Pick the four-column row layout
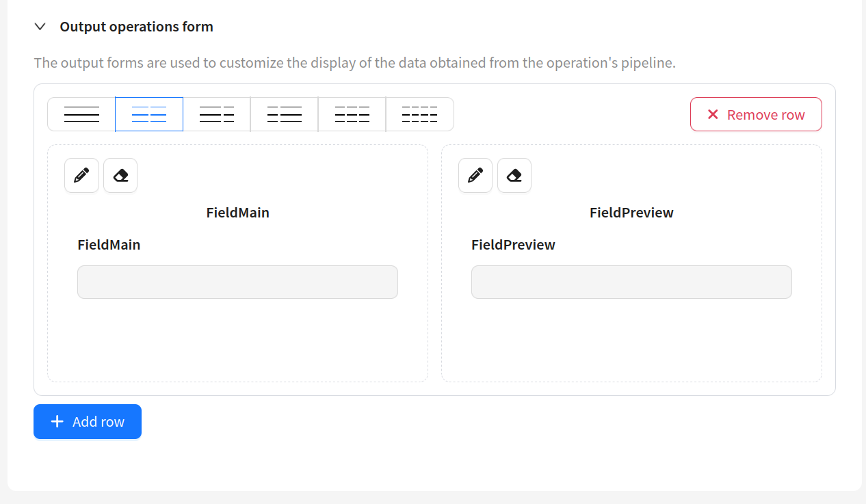This screenshot has width=866, height=504. pos(420,114)
